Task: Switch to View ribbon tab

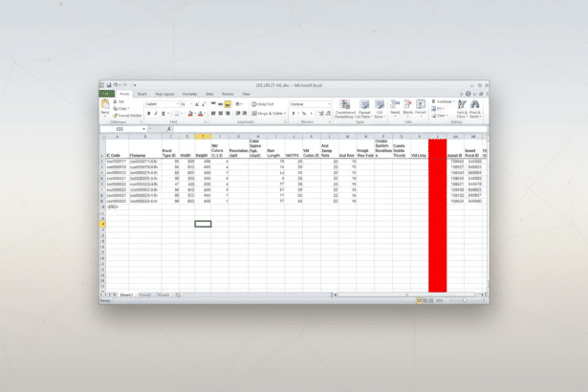Action: pyautogui.click(x=246, y=94)
